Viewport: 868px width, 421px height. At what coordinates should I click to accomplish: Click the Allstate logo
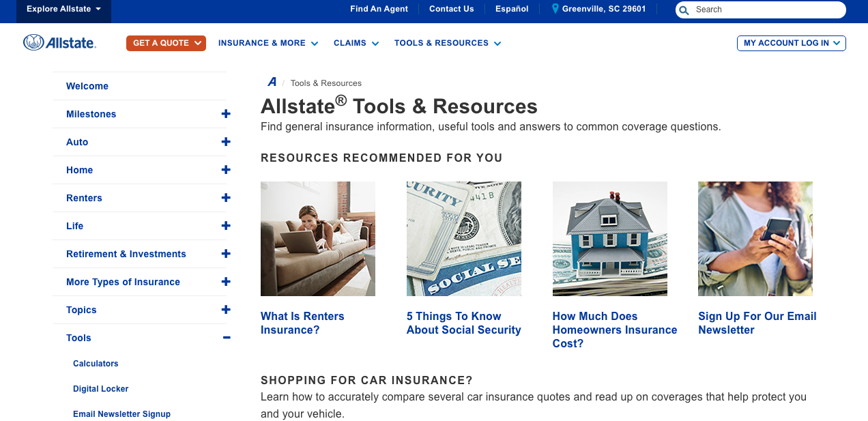point(60,42)
